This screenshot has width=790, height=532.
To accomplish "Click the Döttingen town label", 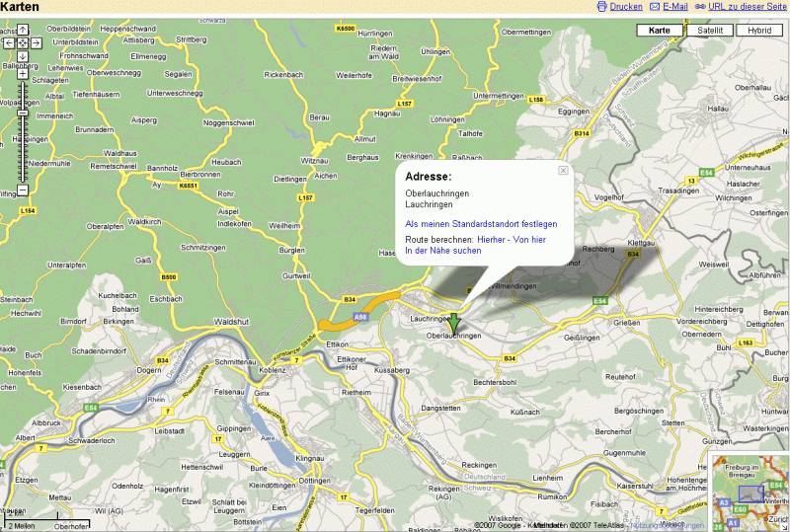I will [314, 481].
